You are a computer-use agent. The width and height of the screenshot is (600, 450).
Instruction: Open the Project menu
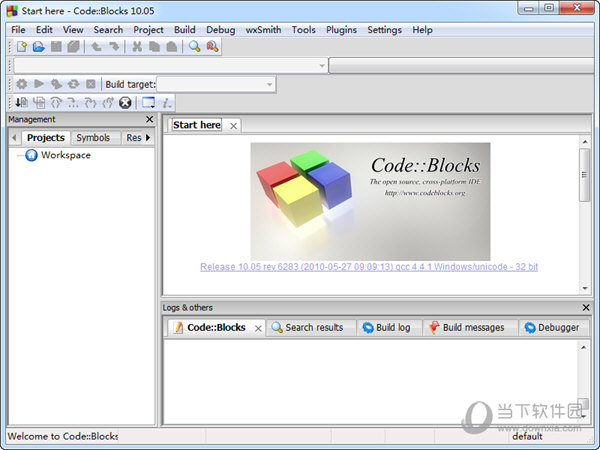click(148, 30)
